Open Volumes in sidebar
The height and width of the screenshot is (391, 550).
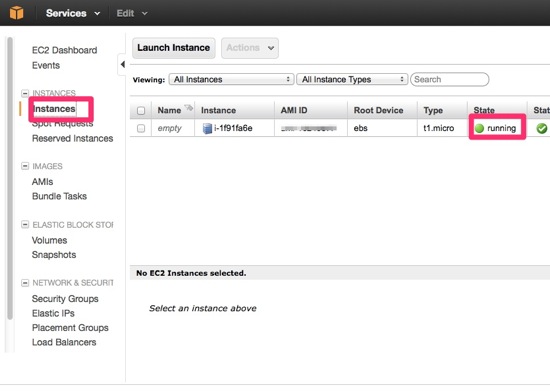[49, 241]
